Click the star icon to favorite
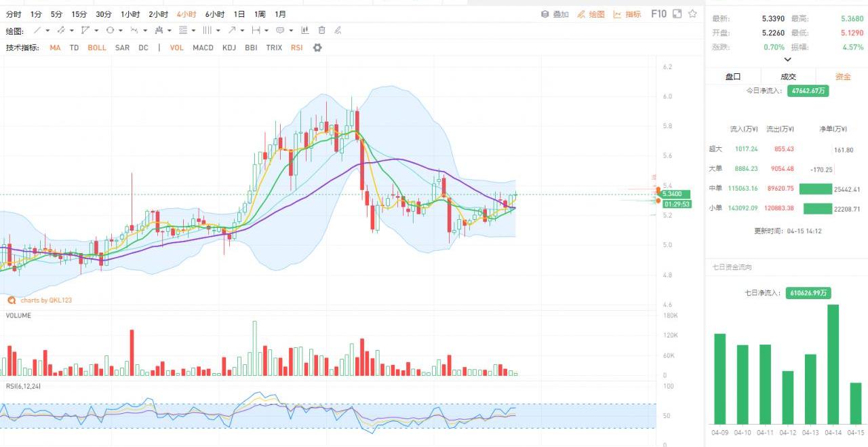 [x=692, y=14]
